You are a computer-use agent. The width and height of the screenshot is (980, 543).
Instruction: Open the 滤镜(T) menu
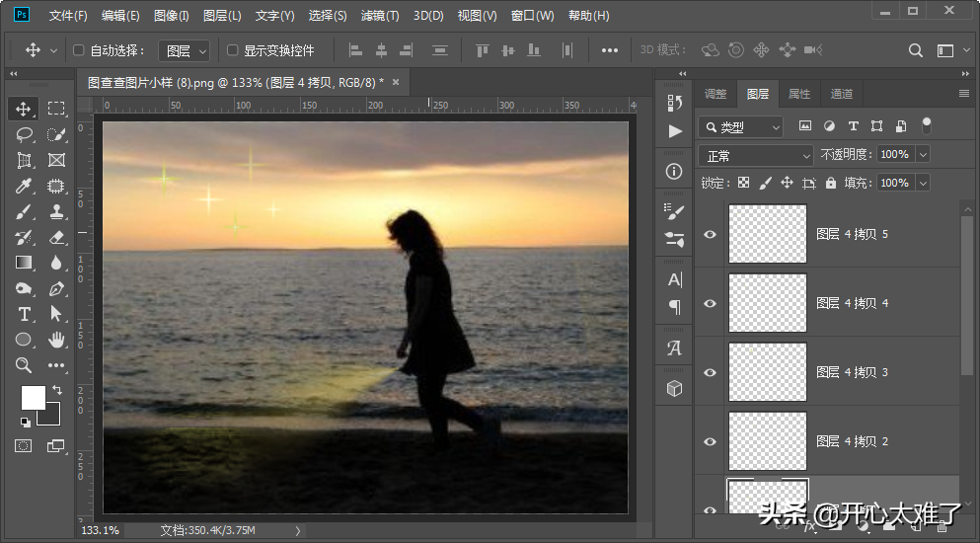[x=380, y=16]
